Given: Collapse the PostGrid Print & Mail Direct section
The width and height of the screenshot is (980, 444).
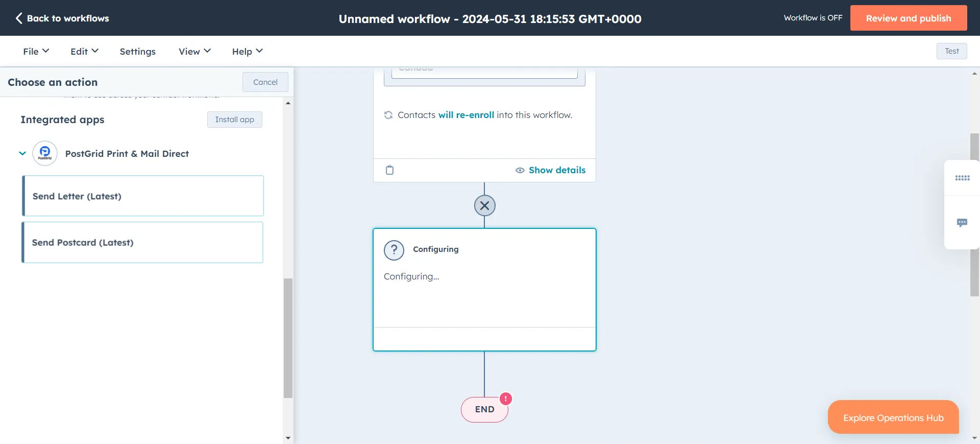Looking at the screenshot, I should tap(22, 153).
